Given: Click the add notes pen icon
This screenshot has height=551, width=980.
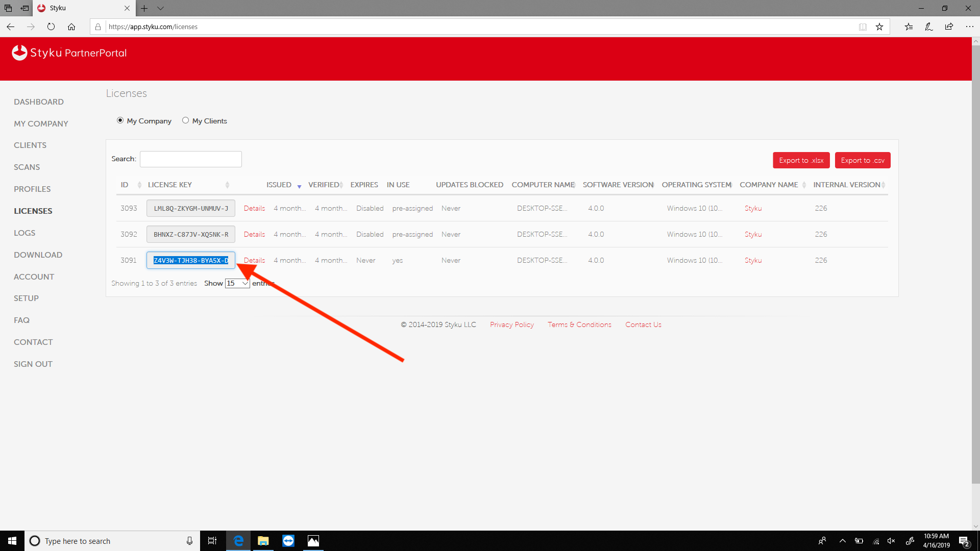Looking at the screenshot, I should pos(929,27).
